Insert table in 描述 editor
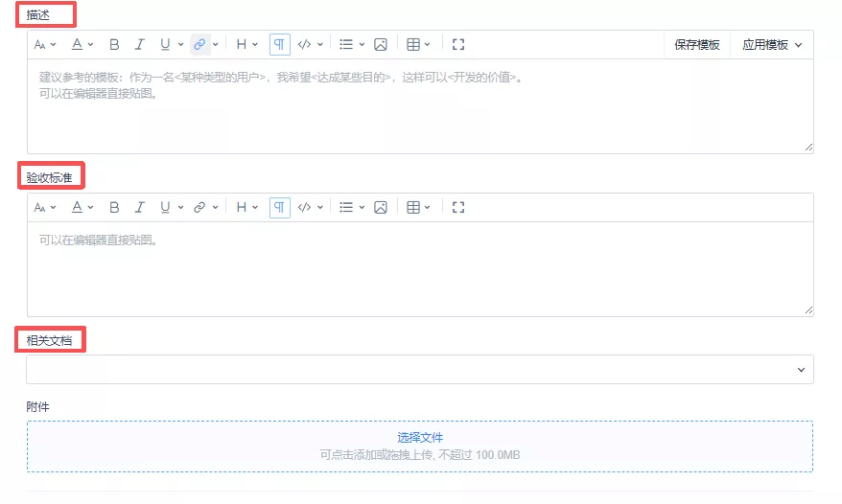Screen dimensions: 842x504 (413, 44)
